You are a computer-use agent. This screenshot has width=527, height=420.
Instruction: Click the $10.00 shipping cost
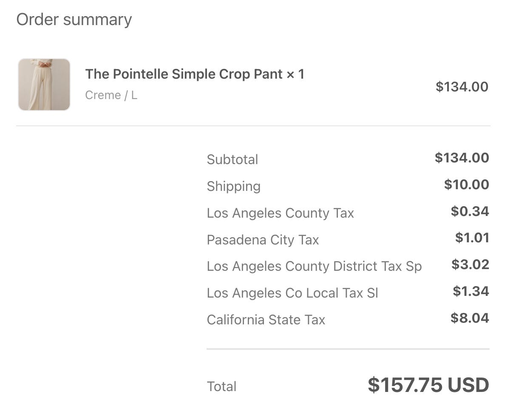pyautogui.click(x=467, y=184)
